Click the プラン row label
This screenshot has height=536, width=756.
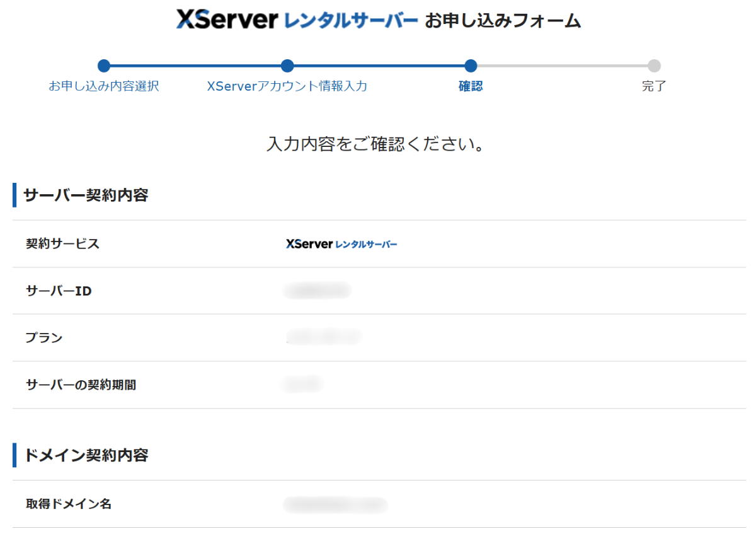(x=44, y=338)
